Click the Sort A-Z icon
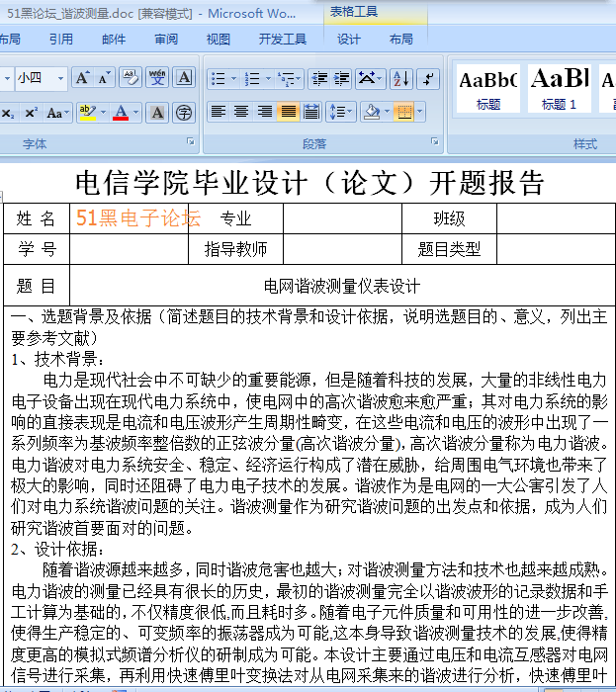This screenshot has width=616, height=692. (401, 79)
